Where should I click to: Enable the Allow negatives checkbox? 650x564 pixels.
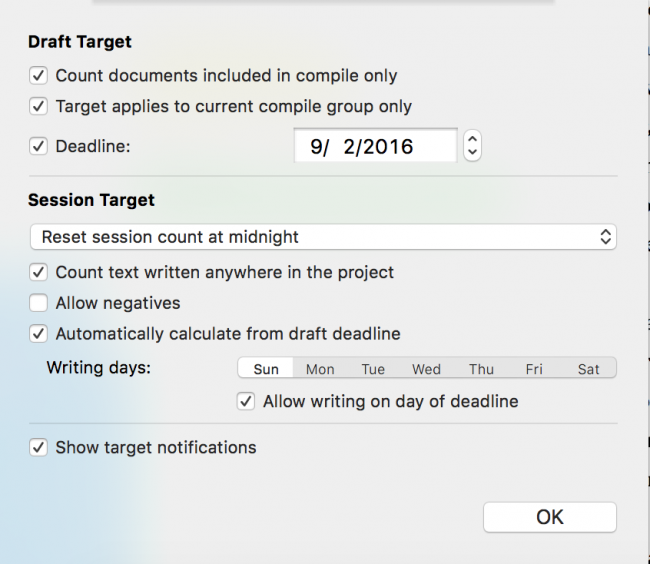pos(39,303)
